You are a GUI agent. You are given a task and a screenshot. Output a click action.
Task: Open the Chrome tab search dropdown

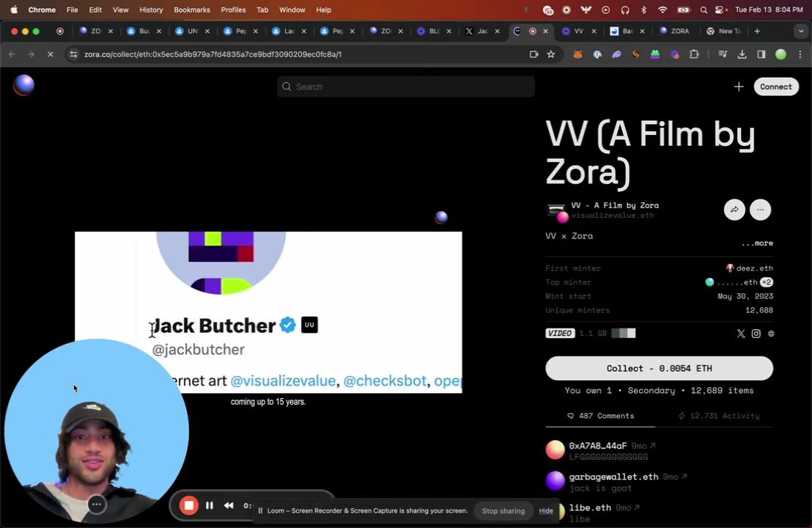point(800,31)
